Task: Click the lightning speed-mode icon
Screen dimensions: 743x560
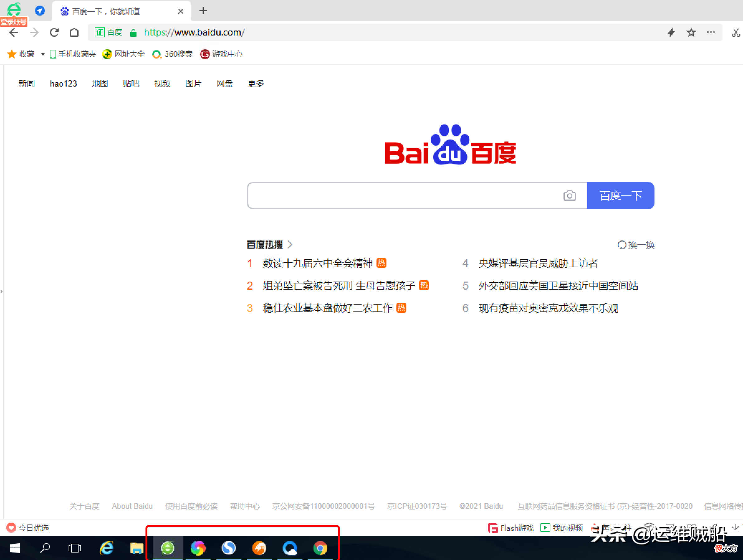Action: click(671, 33)
